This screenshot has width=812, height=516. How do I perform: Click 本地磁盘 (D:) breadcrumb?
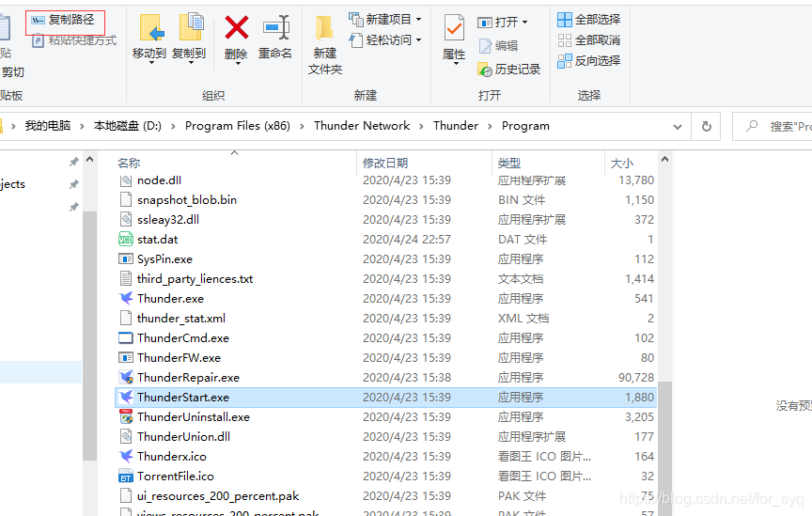pyautogui.click(x=128, y=126)
